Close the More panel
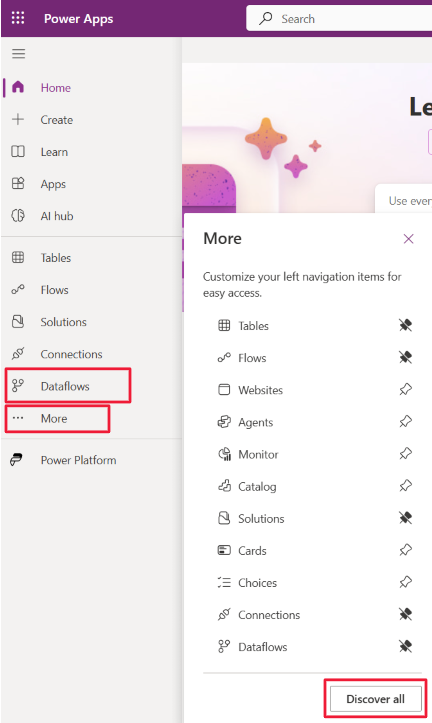The width and height of the screenshot is (432, 723). coord(408,239)
